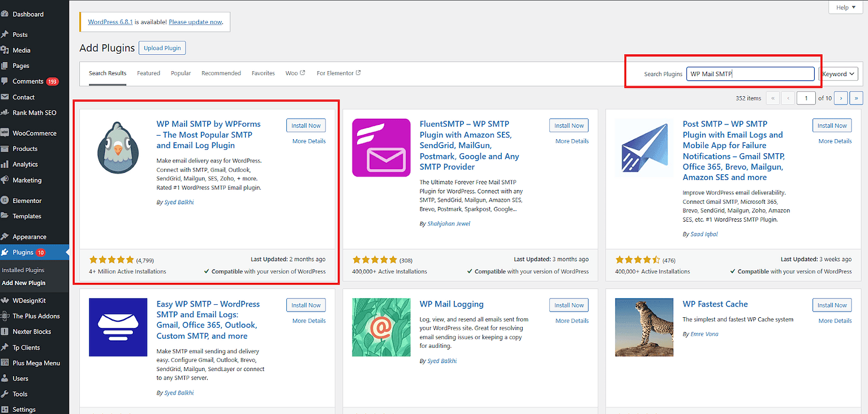Expand the Help panel dropdown
Screen dimensions: 868x414
coord(845,7)
